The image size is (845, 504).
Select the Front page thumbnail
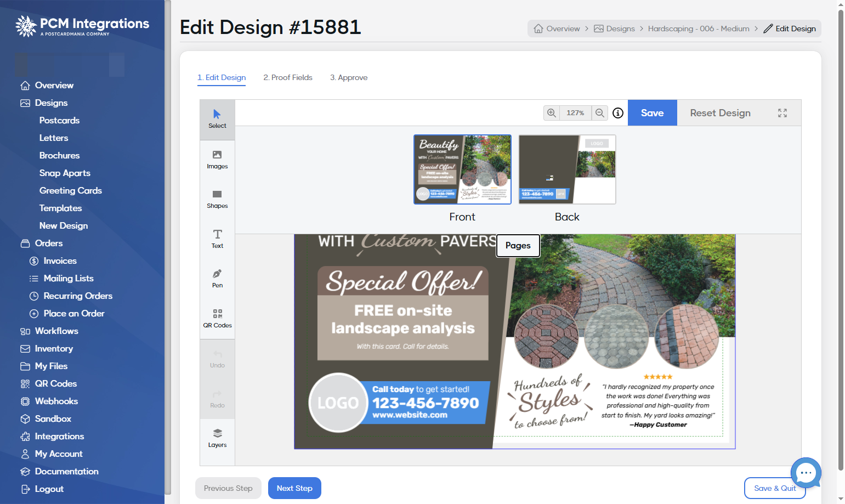[x=462, y=169]
